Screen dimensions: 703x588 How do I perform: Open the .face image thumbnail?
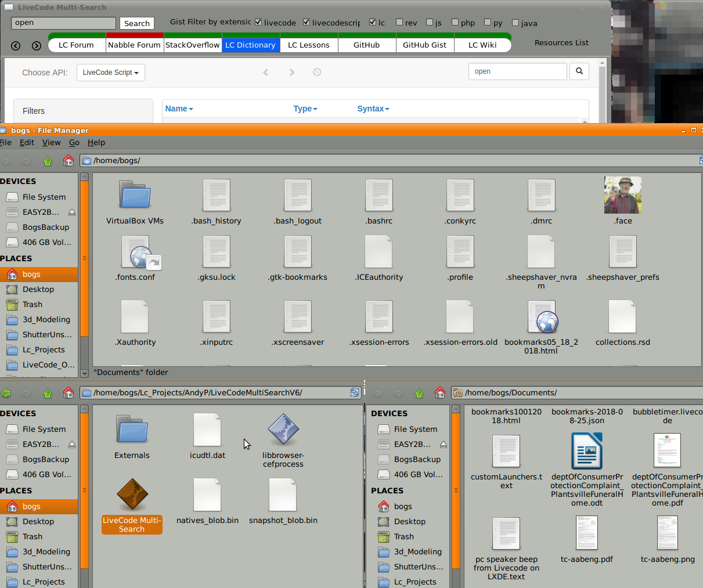pos(622,195)
